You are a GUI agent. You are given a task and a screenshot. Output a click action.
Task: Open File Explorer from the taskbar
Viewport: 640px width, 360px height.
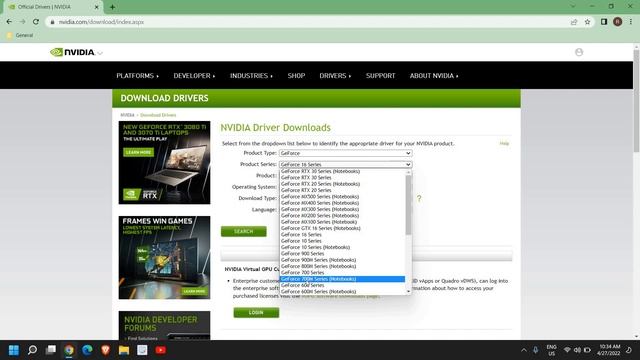[x=124, y=350]
